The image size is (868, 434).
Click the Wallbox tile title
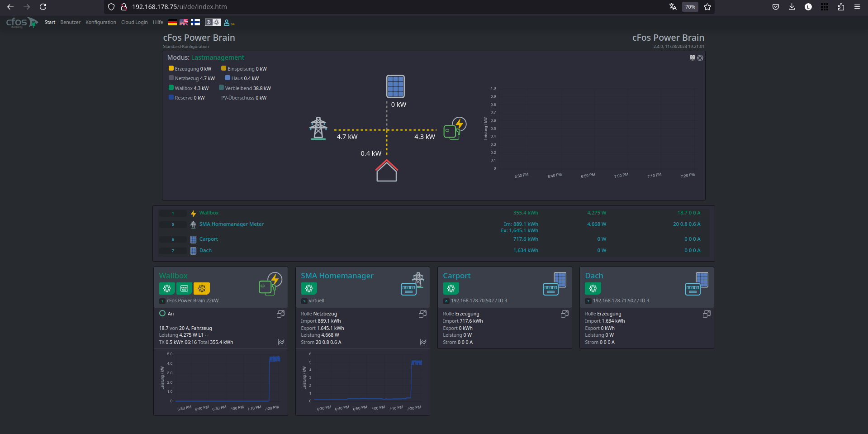coord(173,276)
